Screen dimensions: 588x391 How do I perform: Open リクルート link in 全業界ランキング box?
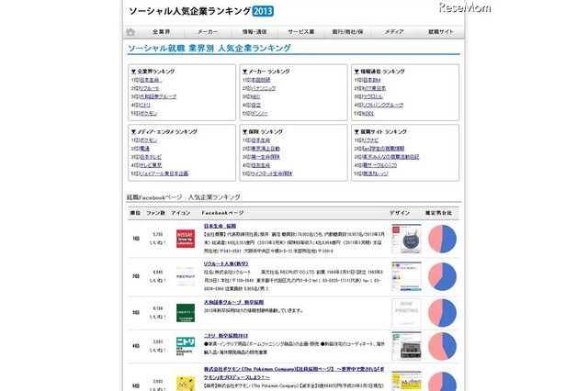click(x=149, y=88)
